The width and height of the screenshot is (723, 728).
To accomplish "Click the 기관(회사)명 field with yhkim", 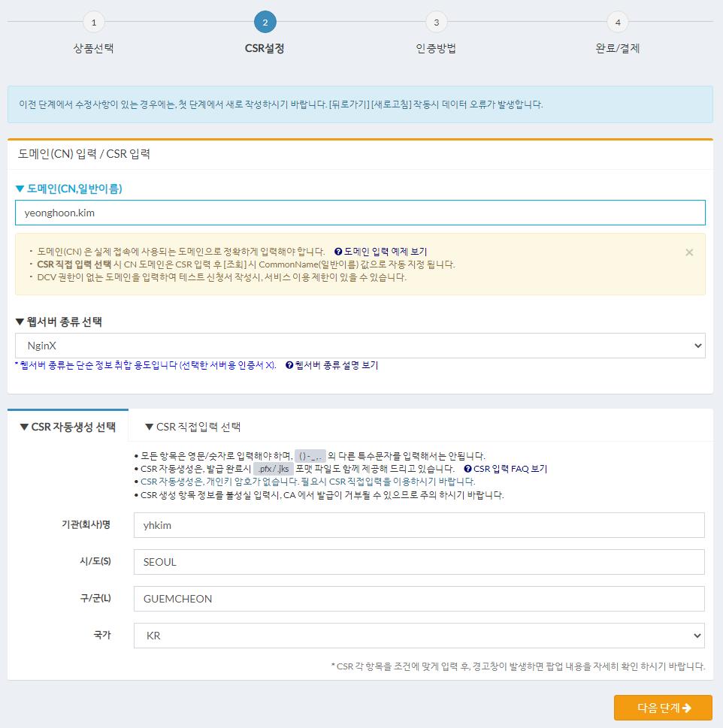I will tap(419, 525).
